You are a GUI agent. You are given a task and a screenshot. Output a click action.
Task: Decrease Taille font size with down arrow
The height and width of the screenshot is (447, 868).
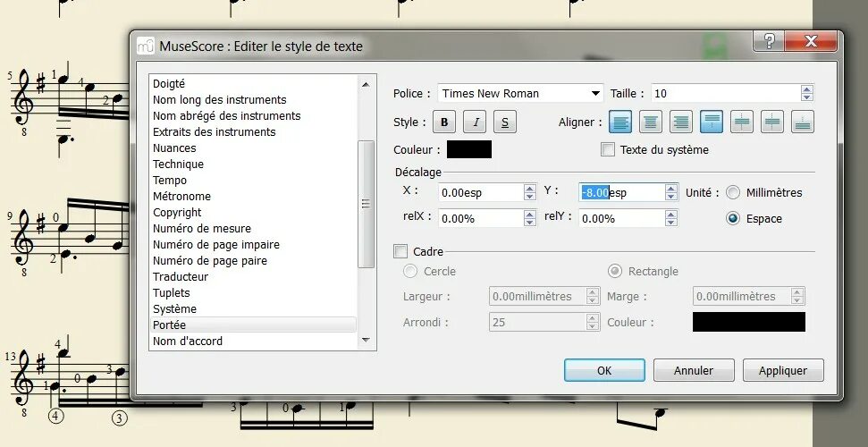coord(807,97)
